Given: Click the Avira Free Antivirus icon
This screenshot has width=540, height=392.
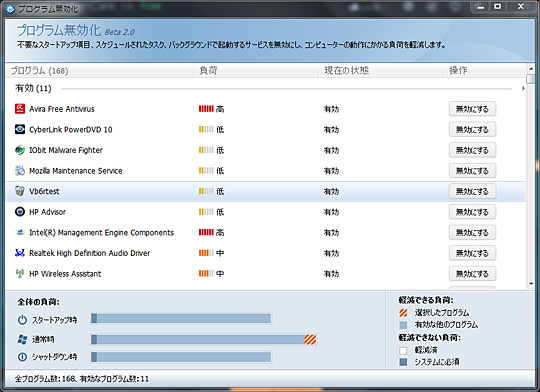Looking at the screenshot, I should click(x=20, y=109).
